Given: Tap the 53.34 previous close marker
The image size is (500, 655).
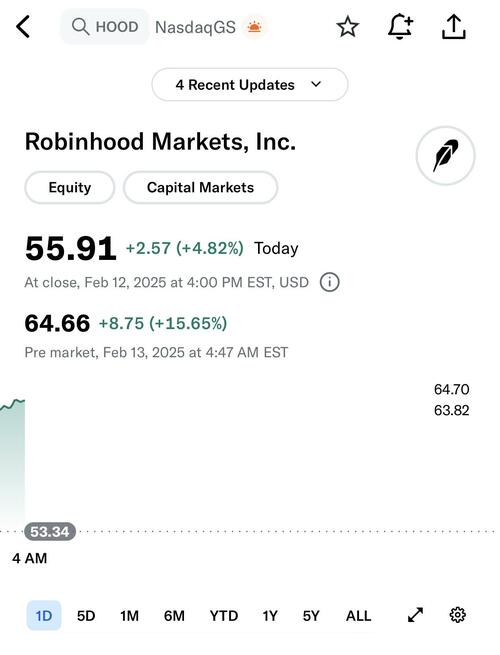Looking at the screenshot, I should (50, 532).
